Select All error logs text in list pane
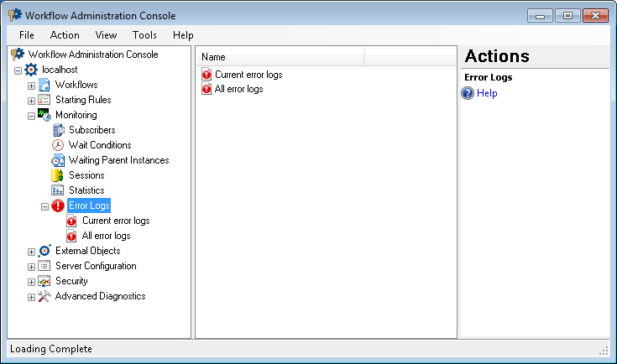Screen dimensions: 617x364 coord(239,89)
